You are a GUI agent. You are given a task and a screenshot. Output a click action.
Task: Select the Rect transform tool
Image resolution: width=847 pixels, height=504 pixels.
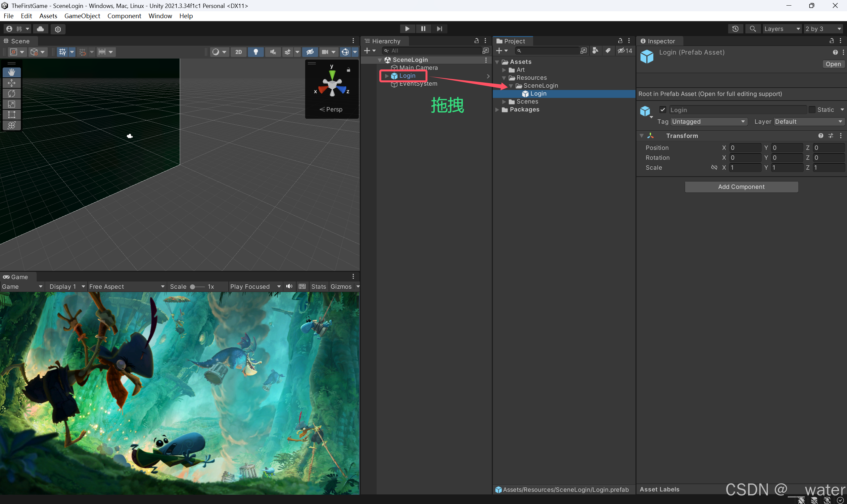pyautogui.click(x=12, y=115)
